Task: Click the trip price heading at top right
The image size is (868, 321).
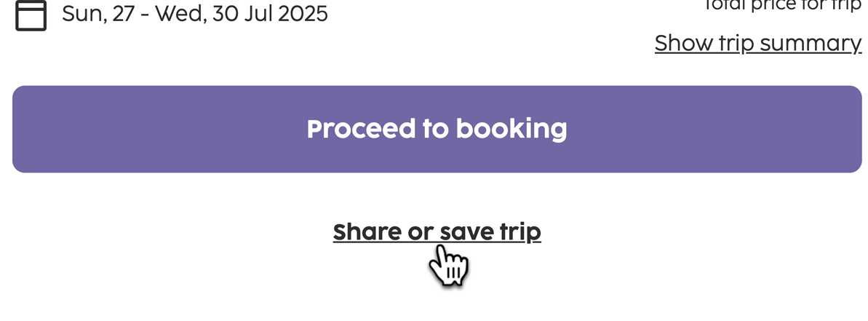Action: coord(781,6)
